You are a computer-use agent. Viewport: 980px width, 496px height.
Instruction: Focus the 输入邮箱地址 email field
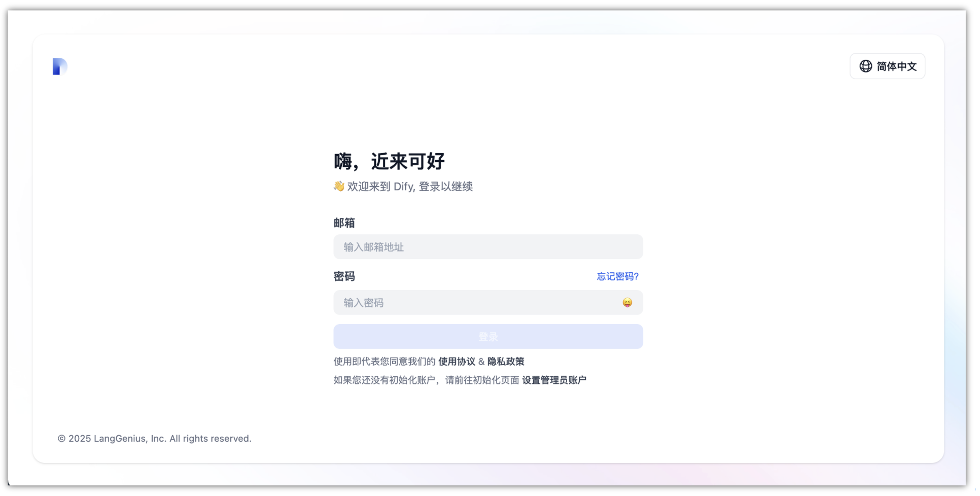[x=488, y=247]
